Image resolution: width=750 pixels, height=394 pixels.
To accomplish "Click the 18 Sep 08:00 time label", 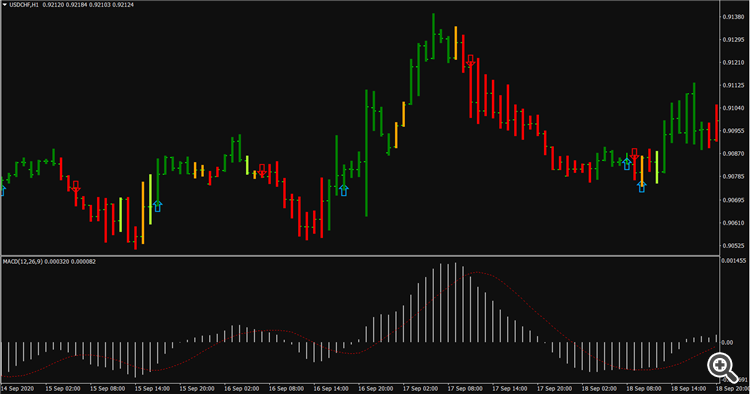I will pyautogui.click(x=644, y=389).
